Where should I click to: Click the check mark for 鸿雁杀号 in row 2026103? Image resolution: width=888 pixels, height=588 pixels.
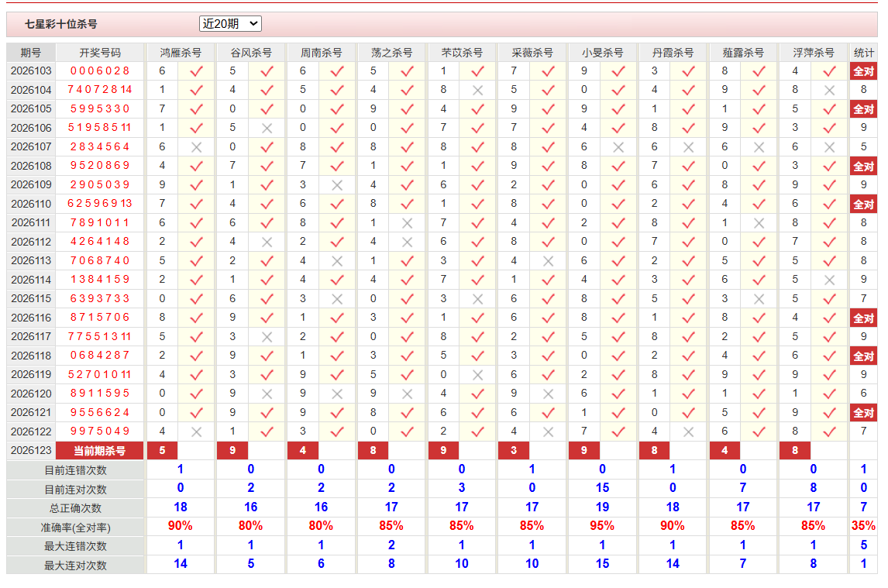coord(197,71)
